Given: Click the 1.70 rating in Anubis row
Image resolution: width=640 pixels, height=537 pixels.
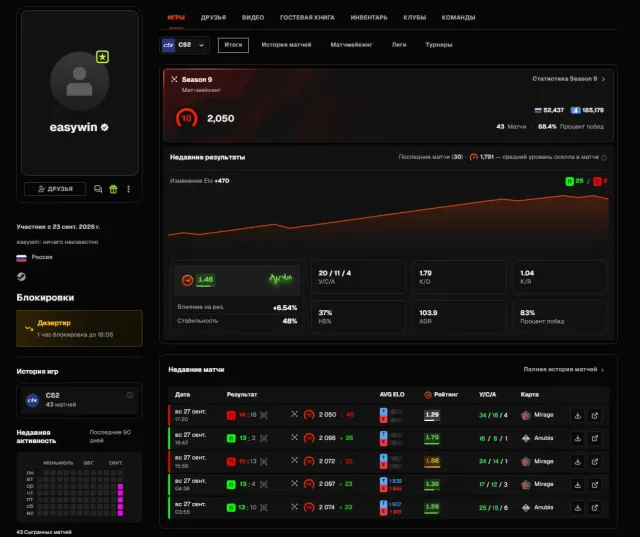Looking at the screenshot, I should [432, 438].
